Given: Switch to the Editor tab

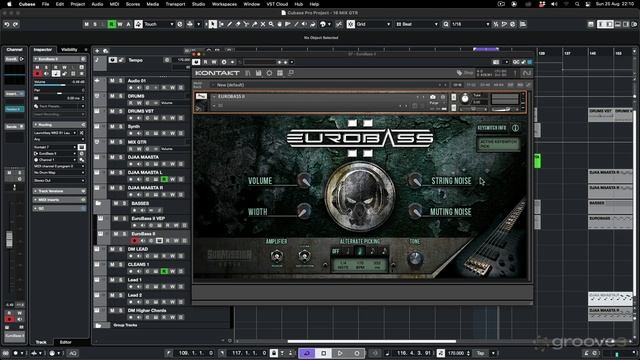Looking at the screenshot, I should pos(65,342).
